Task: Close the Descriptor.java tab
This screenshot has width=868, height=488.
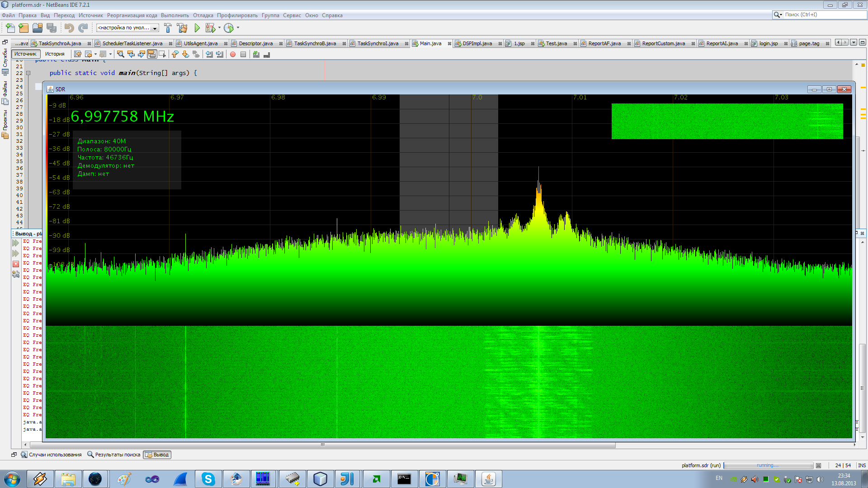Action: (x=281, y=44)
